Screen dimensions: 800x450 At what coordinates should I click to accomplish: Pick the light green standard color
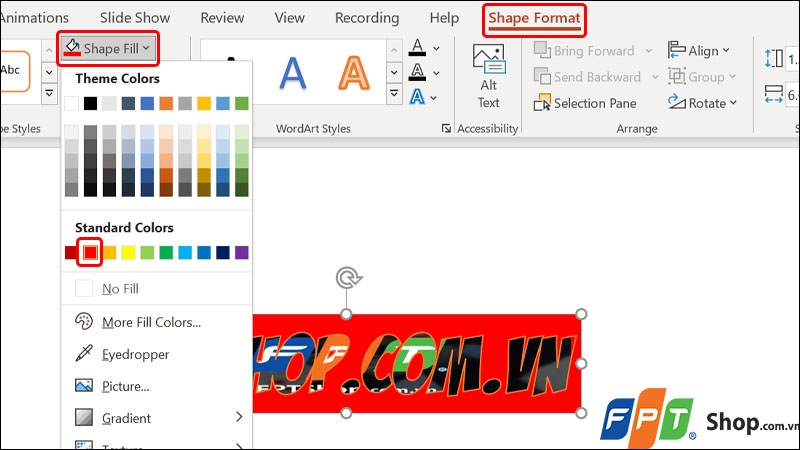(x=147, y=252)
